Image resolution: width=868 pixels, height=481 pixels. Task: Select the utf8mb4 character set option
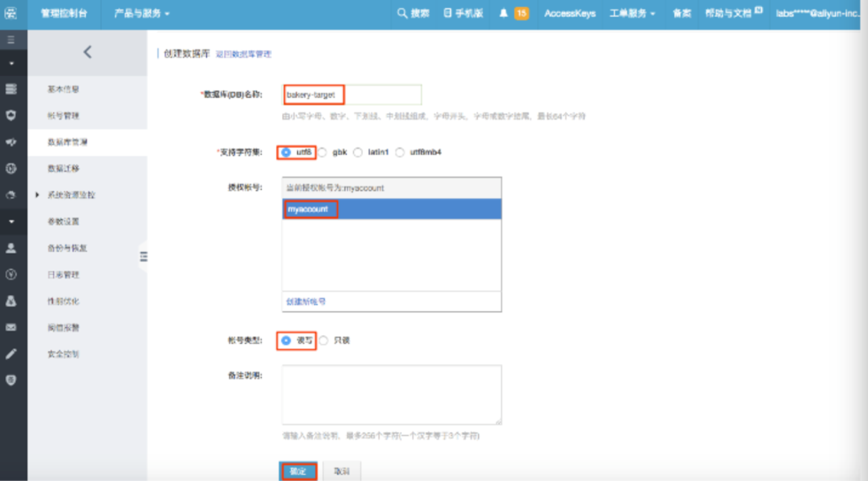click(400, 152)
